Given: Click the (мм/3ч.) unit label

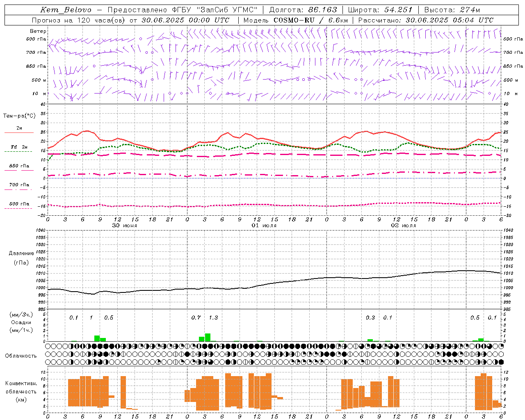Looking at the screenshot, I should (21, 315).
